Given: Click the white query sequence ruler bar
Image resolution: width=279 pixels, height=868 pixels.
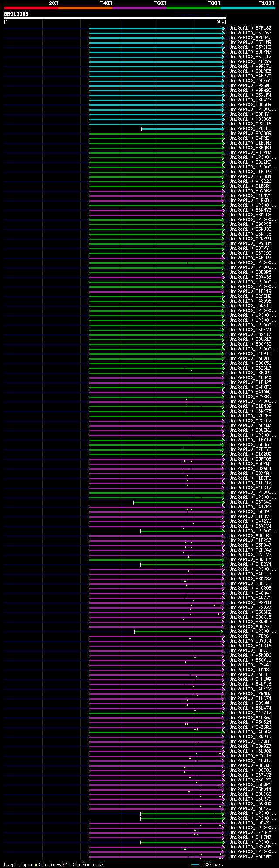Looking at the screenshot, I should click(115, 18).
